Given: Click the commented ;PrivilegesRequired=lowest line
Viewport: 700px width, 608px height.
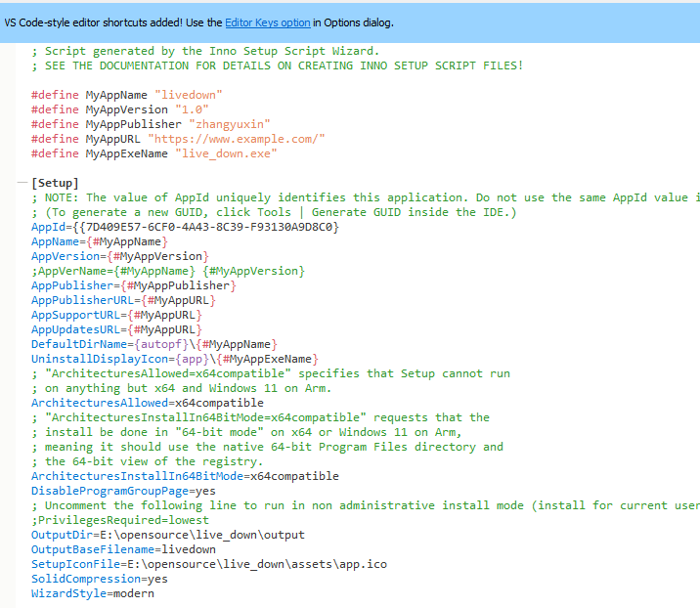Looking at the screenshot, I should [x=119, y=520].
